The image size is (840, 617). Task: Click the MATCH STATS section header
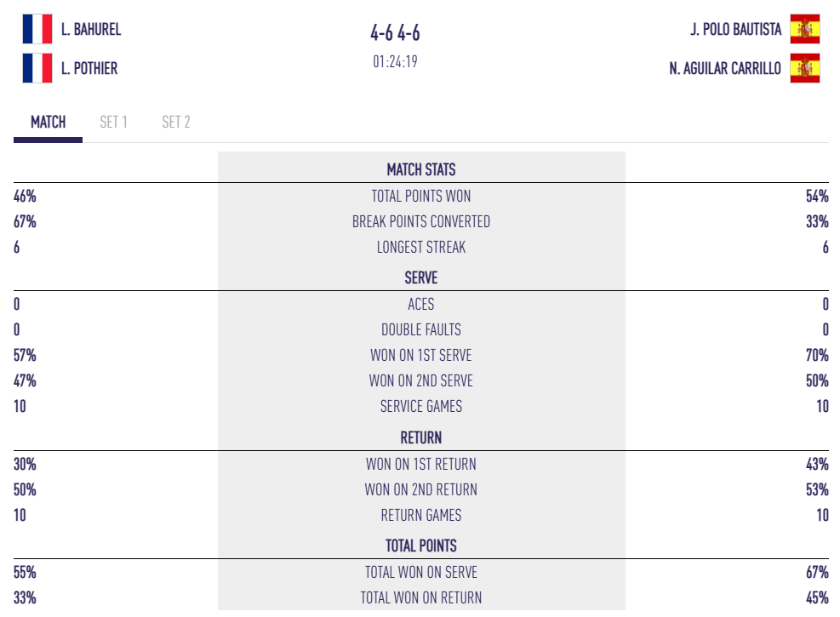[421, 169]
